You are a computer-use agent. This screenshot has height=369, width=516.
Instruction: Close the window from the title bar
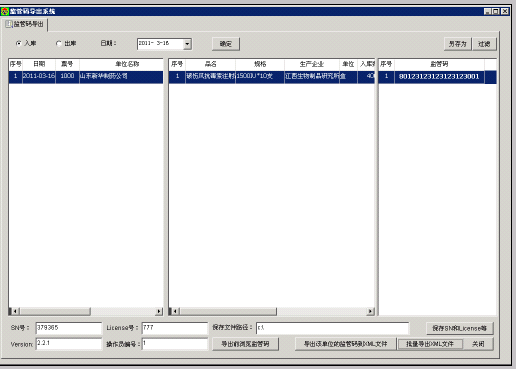point(505,11)
